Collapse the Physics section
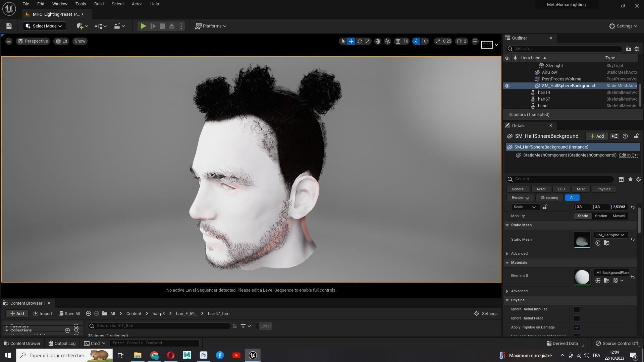644x362 pixels. pos(507,300)
